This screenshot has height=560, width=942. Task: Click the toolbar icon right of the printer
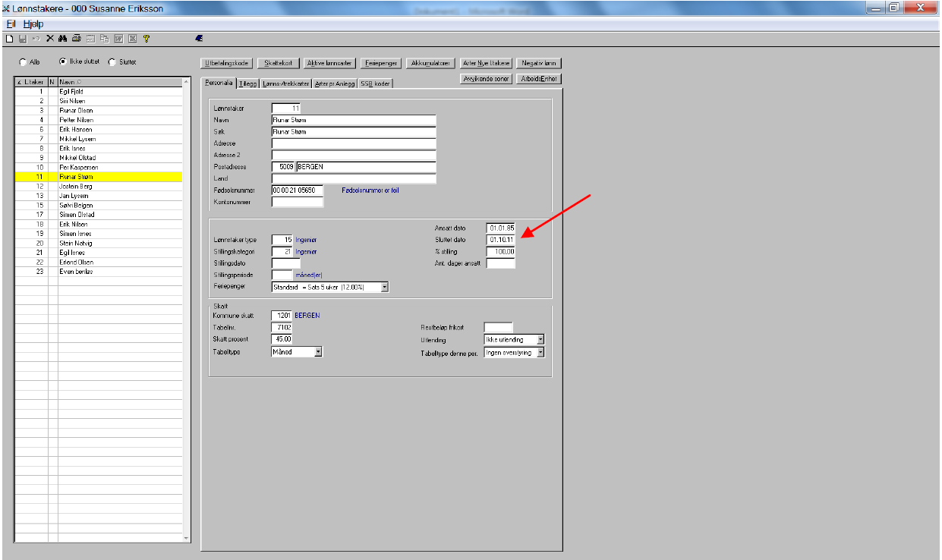90,38
